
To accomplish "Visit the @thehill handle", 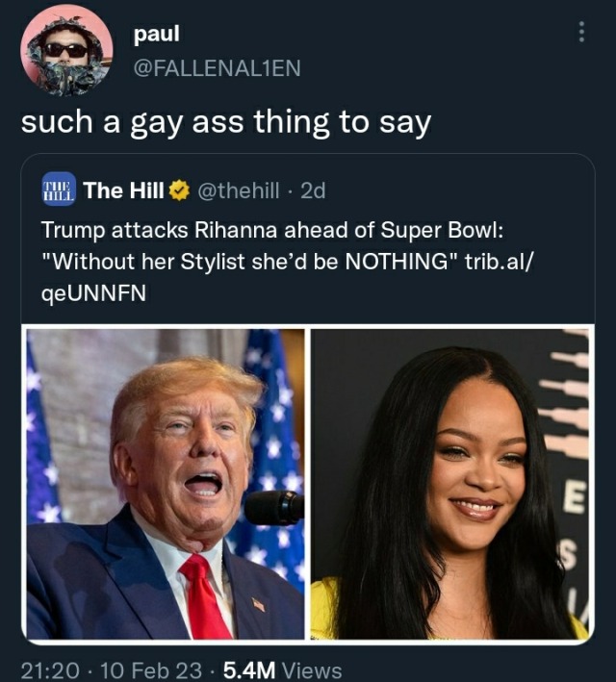I will click(x=239, y=190).
